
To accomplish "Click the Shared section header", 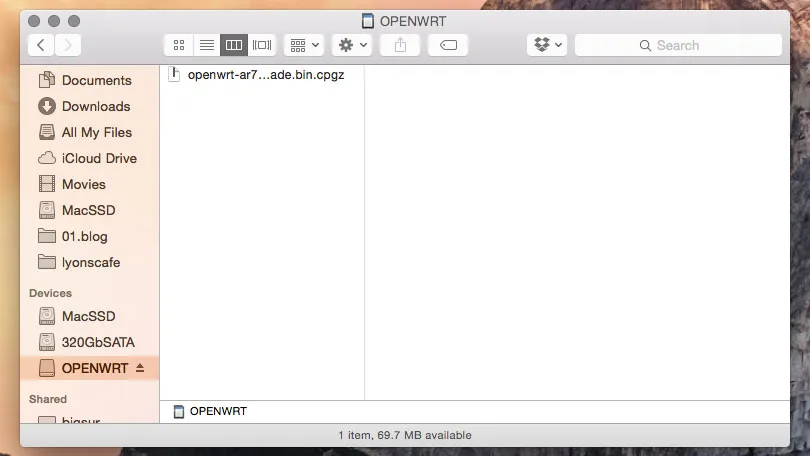I will (x=48, y=399).
